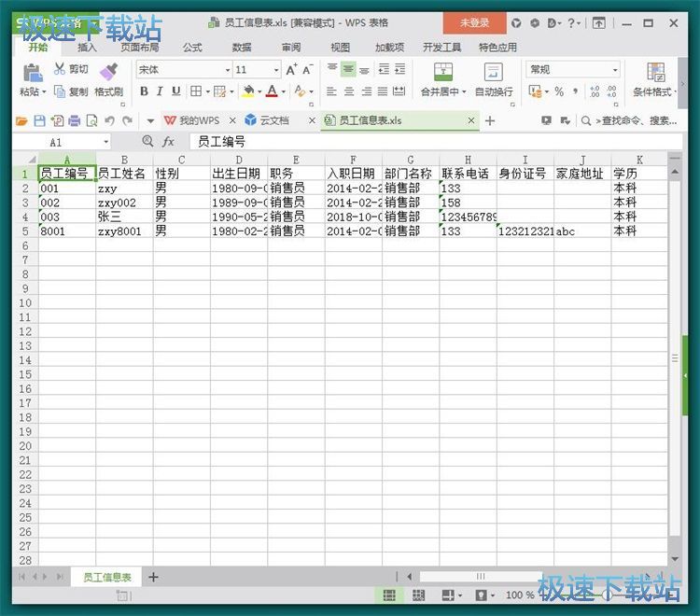Viewport: 700px width, 616px height.
Task: Click the Open folder icon in quick toolbar
Action: [21, 120]
